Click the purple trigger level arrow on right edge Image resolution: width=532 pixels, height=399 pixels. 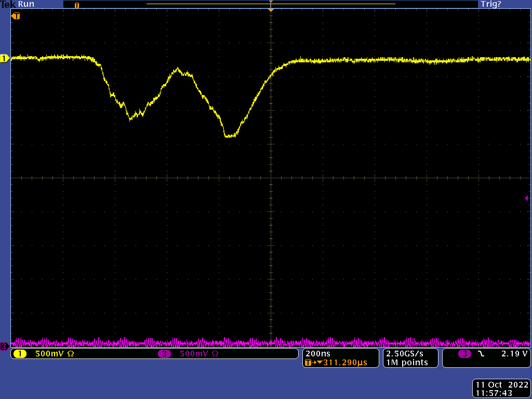coord(527,198)
